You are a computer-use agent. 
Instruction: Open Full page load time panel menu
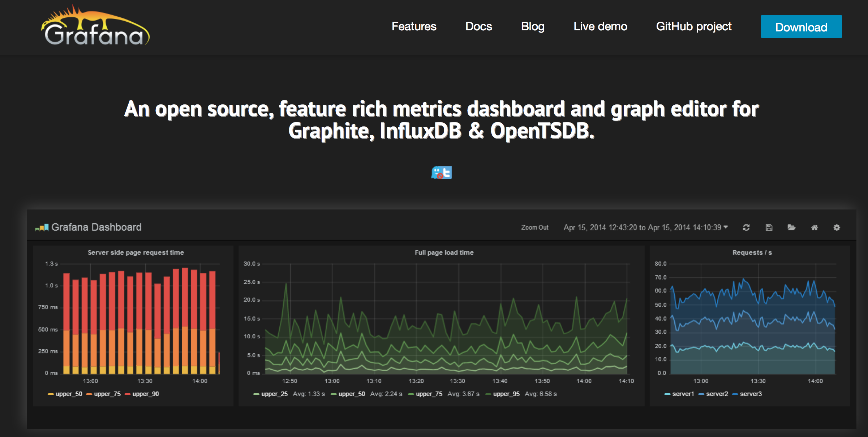point(444,252)
